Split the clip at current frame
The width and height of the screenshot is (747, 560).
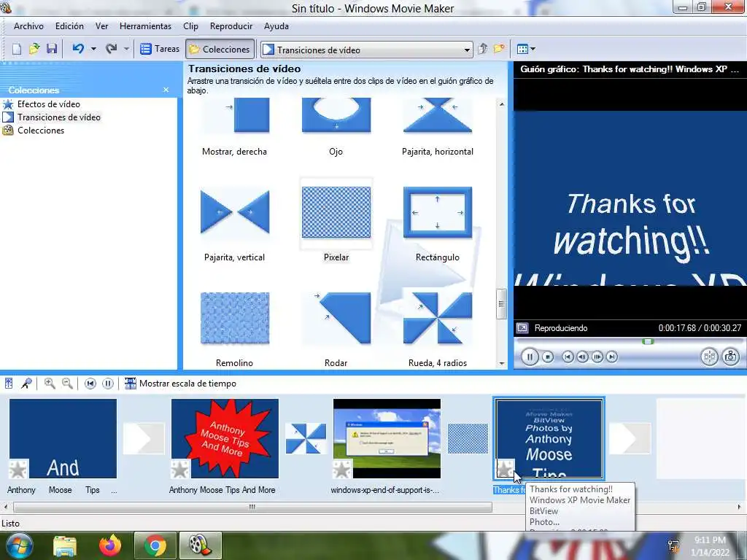[709, 357]
